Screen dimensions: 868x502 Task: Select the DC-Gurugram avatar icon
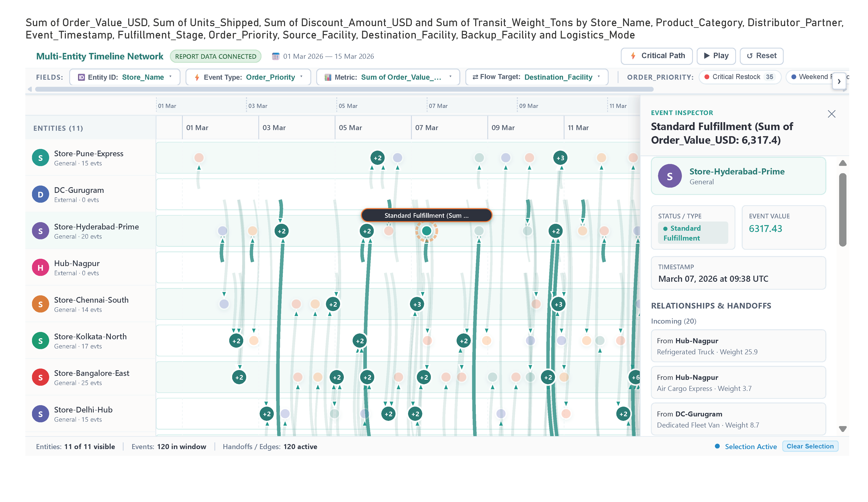40,194
